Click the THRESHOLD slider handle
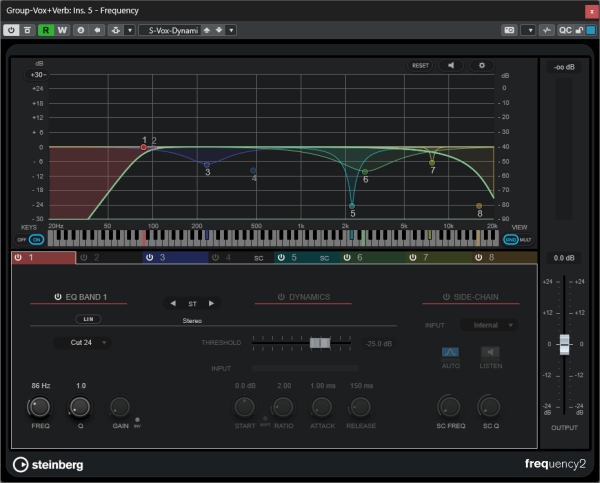 tap(320, 343)
